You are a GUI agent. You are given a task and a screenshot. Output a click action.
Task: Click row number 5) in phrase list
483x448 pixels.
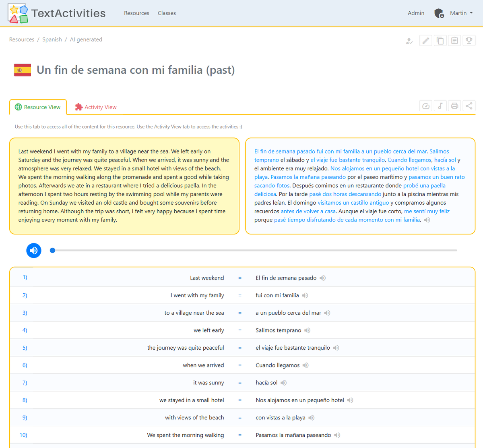[x=25, y=348]
